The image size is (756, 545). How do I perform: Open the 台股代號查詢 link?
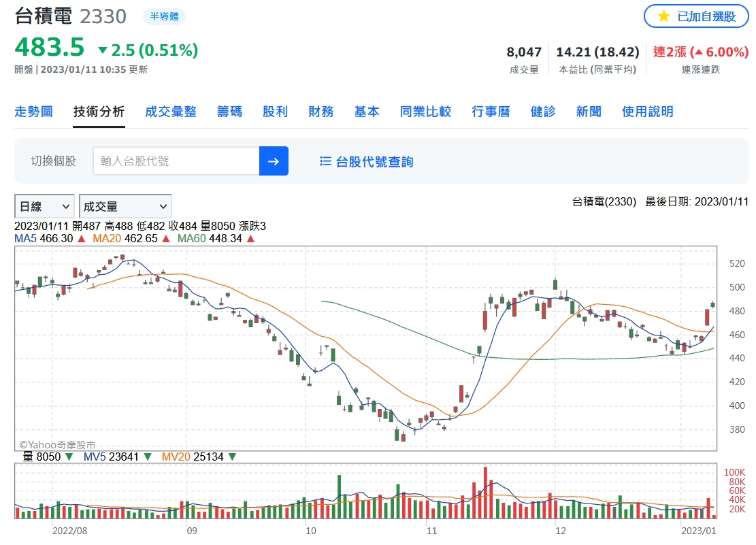(375, 161)
